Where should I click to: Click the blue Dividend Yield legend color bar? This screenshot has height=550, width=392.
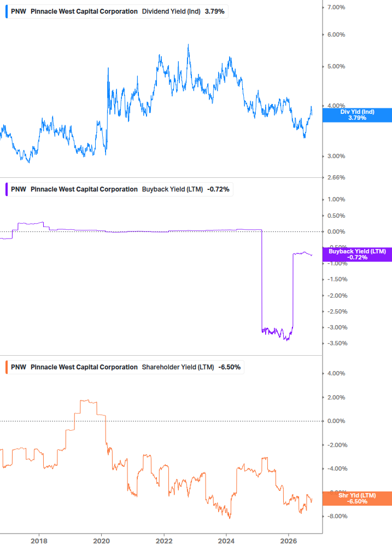click(7, 11)
